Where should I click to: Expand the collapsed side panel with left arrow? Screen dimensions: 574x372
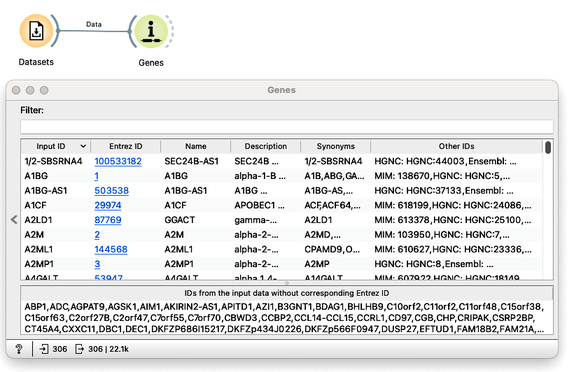pos(14,220)
